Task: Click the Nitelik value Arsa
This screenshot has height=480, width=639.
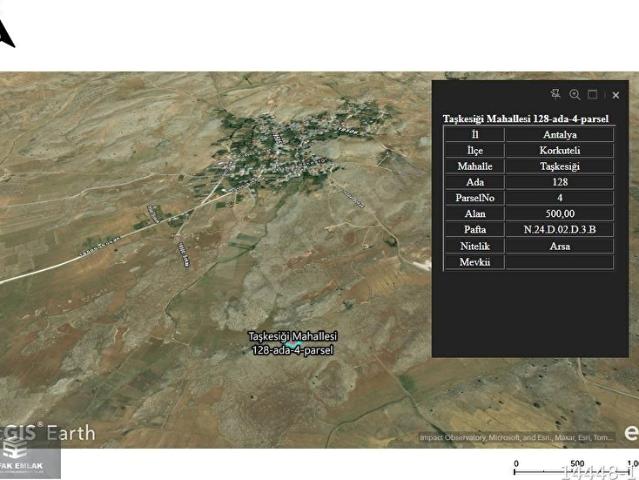Action: click(559, 246)
